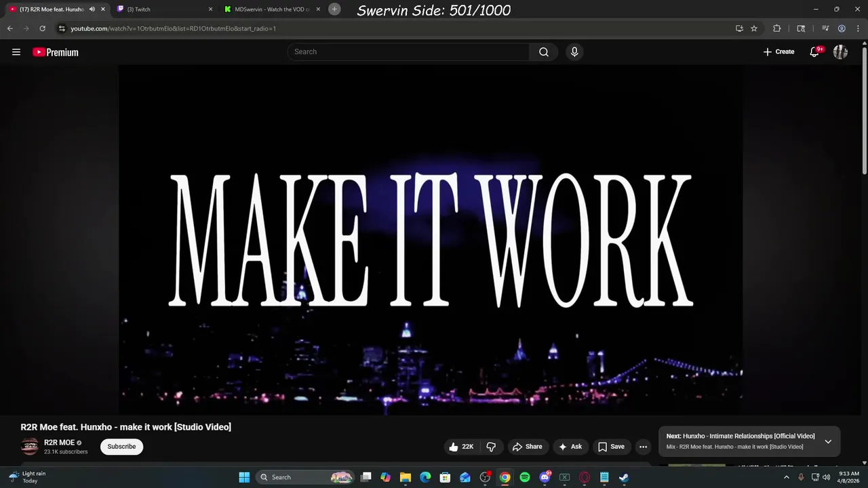Switch to the MDSwervin Kick tab
The width and height of the screenshot is (868, 488).
271,9
